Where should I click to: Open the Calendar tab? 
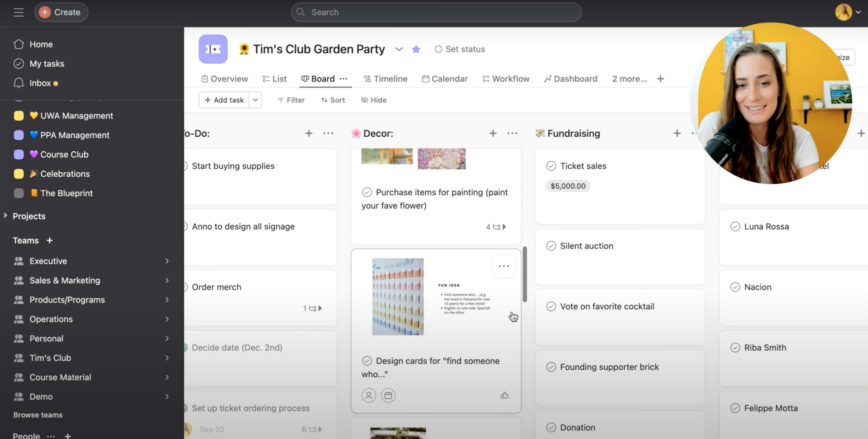[x=445, y=79]
